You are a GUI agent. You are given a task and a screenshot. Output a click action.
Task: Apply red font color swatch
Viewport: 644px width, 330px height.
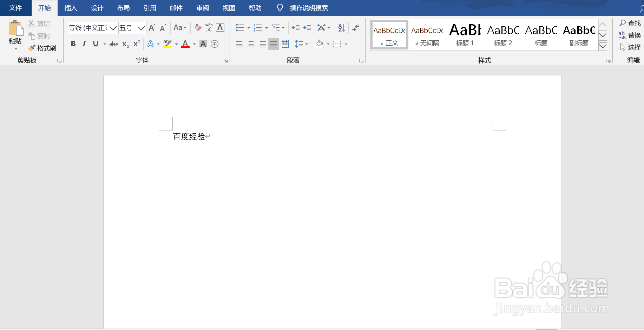pos(185,43)
